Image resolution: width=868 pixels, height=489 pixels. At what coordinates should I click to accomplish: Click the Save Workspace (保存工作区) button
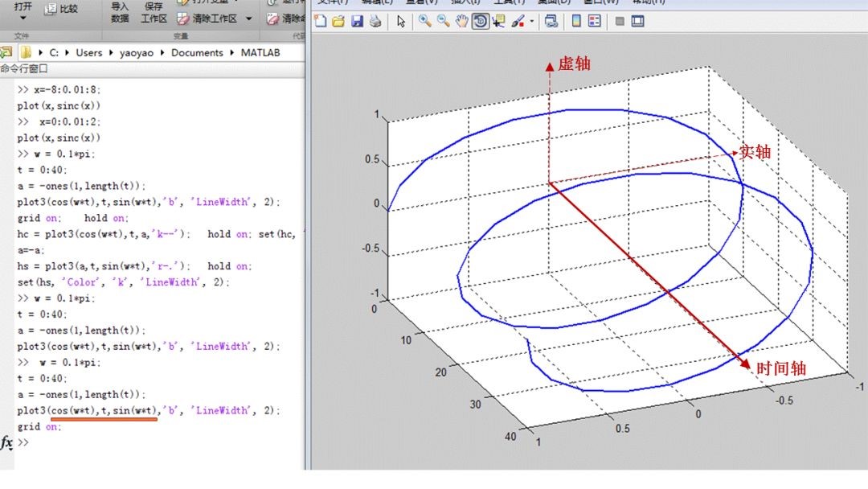point(154,11)
